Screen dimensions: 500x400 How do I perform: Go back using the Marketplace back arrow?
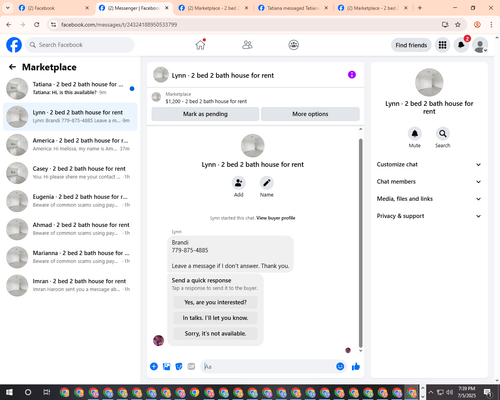(13, 67)
